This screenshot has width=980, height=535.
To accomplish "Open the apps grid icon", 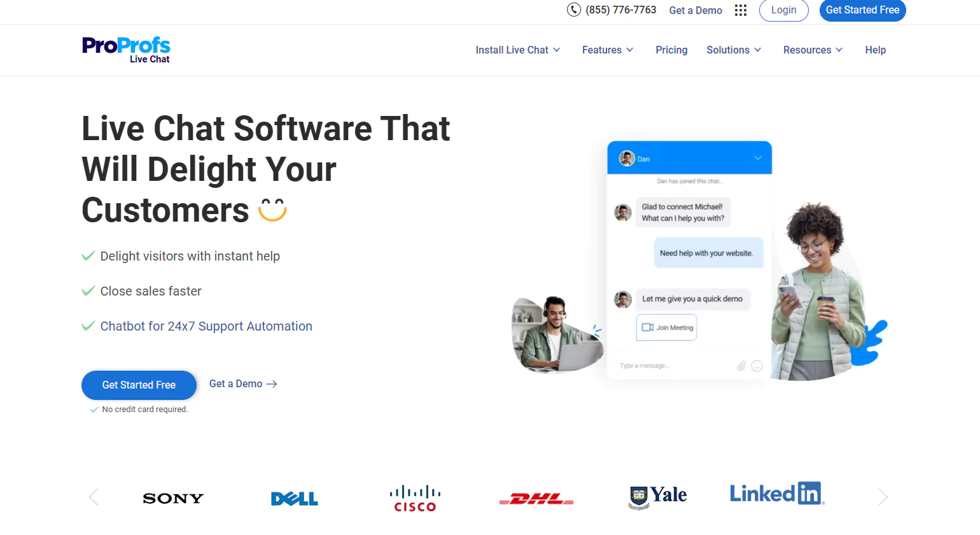I will (740, 10).
